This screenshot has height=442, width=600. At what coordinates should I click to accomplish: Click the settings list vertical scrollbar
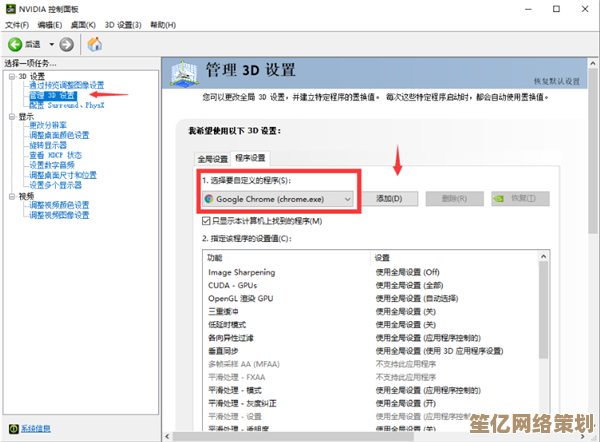click(543, 340)
